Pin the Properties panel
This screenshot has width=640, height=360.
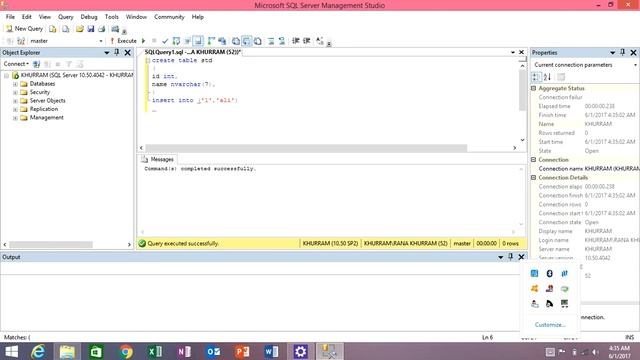coord(622,52)
